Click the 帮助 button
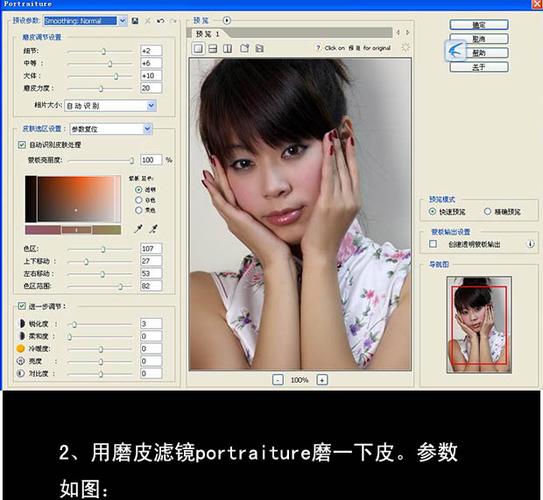The height and width of the screenshot is (500, 543). pyautogui.click(x=479, y=53)
